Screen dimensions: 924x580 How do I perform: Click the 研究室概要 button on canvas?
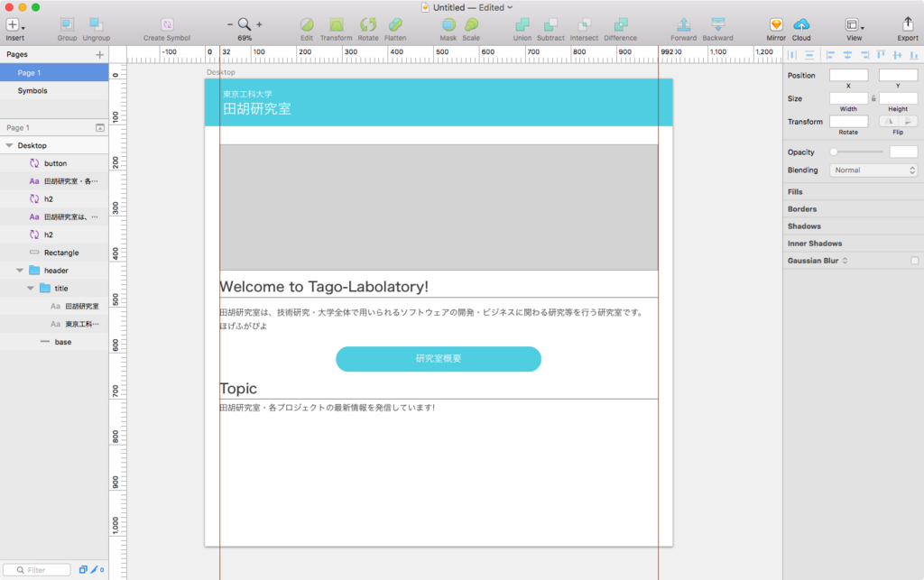439,359
